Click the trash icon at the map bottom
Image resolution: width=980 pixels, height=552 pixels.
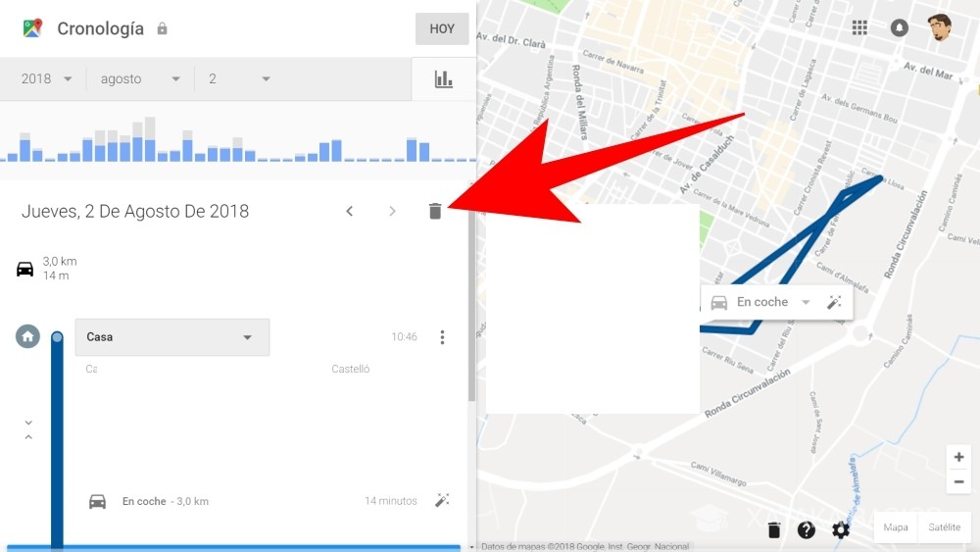pos(774,530)
